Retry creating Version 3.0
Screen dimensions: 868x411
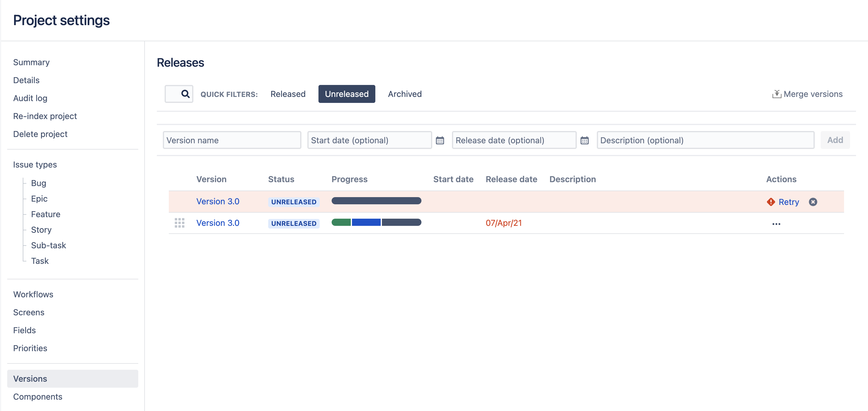(788, 202)
